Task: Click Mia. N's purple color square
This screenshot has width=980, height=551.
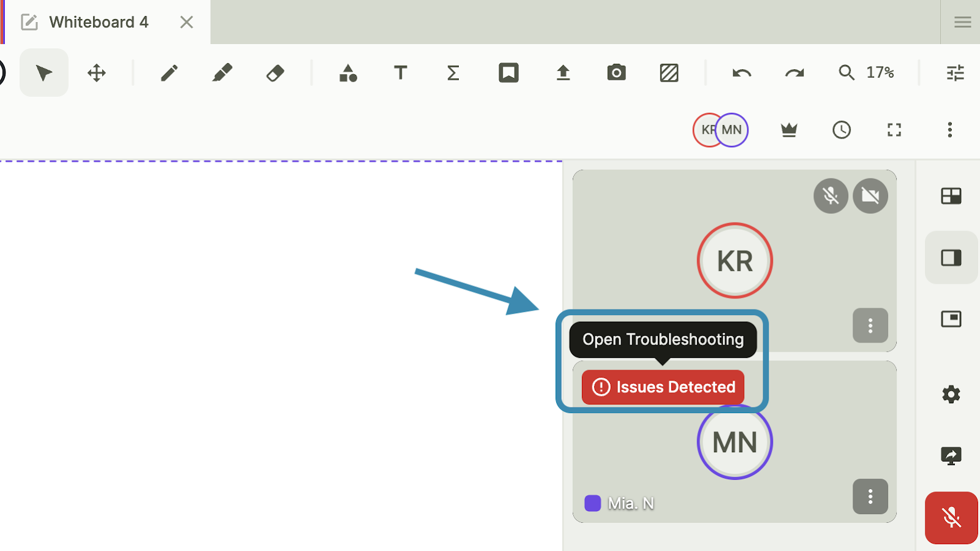Action: (x=592, y=503)
